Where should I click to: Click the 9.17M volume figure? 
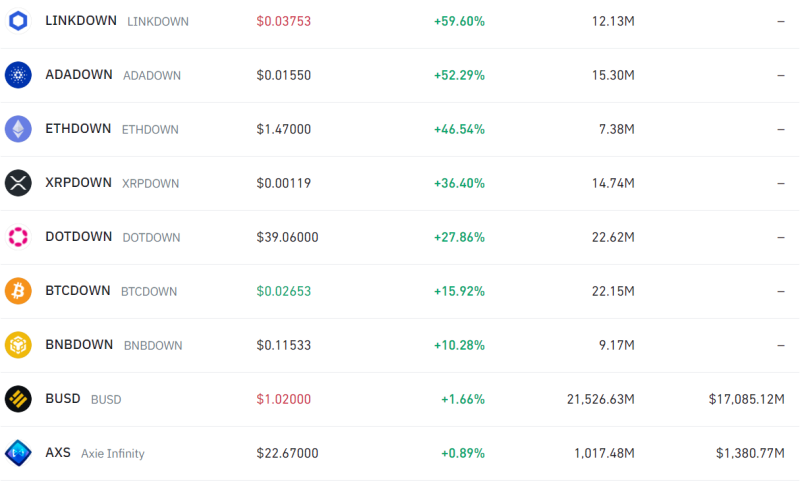[x=617, y=346]
